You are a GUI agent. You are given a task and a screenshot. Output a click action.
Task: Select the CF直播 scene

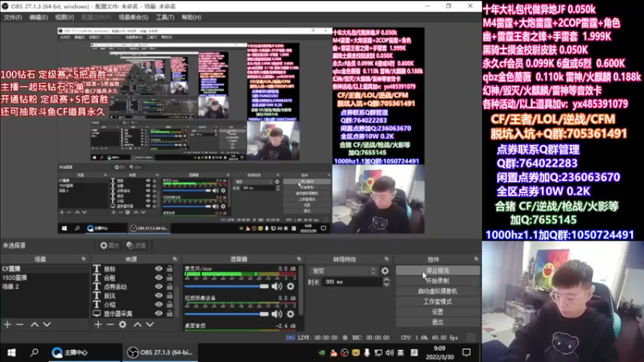coord(44,269)
